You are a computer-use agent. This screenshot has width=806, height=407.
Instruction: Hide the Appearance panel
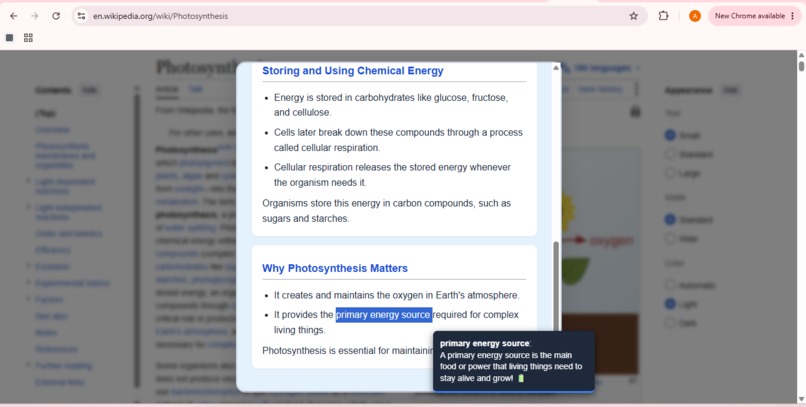[729, 90]
